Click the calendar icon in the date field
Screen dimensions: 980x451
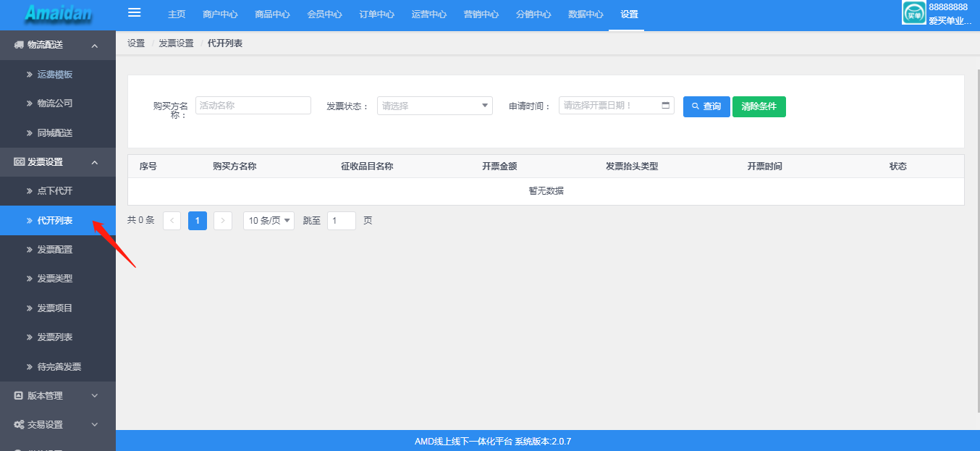coord(666,105)
